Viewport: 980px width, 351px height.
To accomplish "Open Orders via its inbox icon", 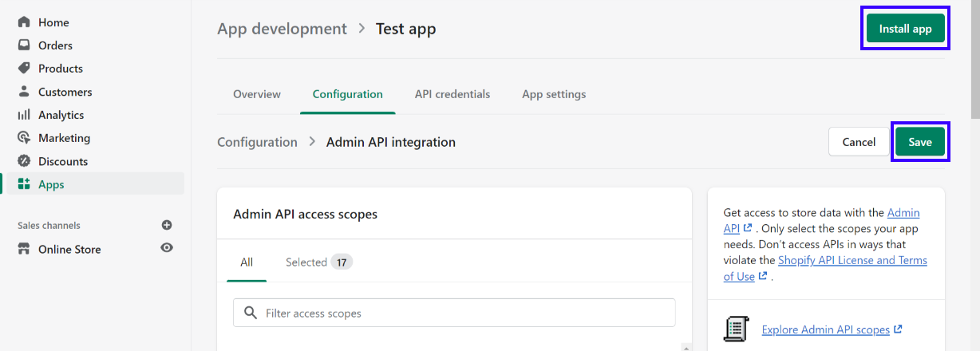I will click(24, 45).
